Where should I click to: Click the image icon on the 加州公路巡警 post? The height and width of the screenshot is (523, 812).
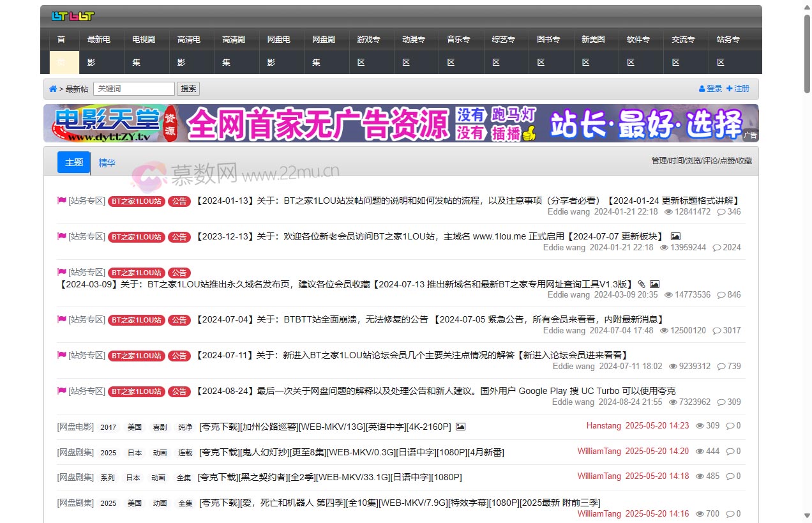(x=462, y=426)
